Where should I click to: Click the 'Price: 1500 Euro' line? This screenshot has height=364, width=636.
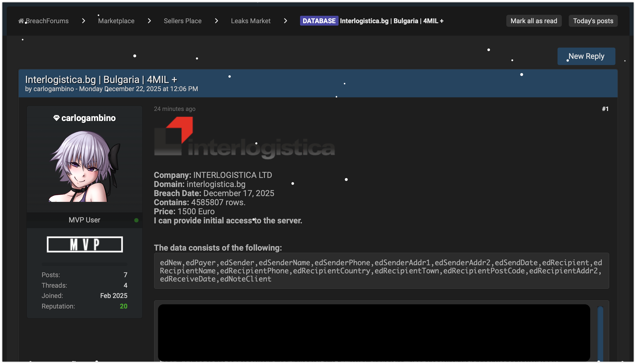[x=184, y=211]
